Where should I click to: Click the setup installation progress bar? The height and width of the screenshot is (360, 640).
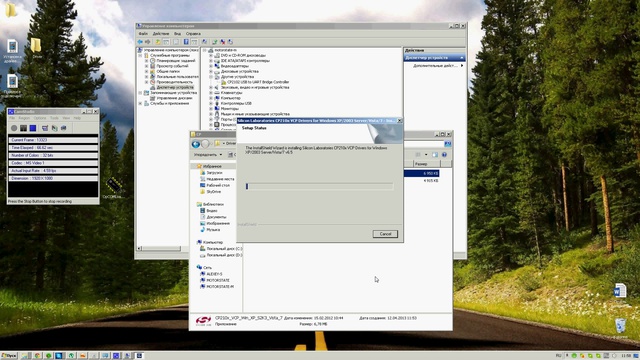click(x=320, y=186)
